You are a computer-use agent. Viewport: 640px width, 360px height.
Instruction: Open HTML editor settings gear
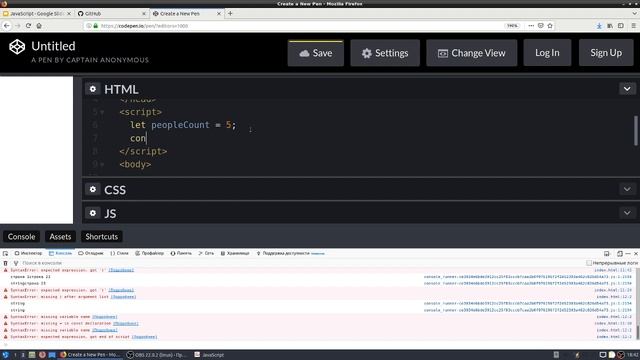[x=93, y=89]
